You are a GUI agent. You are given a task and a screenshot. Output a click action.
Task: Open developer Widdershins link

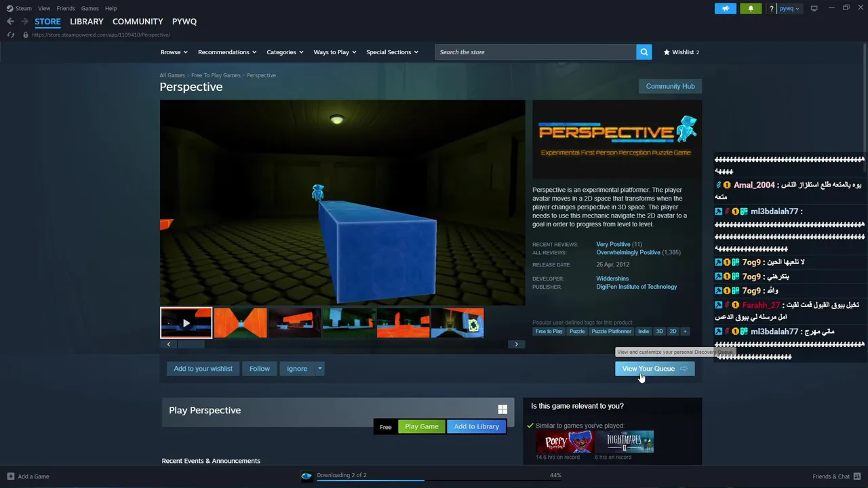[612, 279]
